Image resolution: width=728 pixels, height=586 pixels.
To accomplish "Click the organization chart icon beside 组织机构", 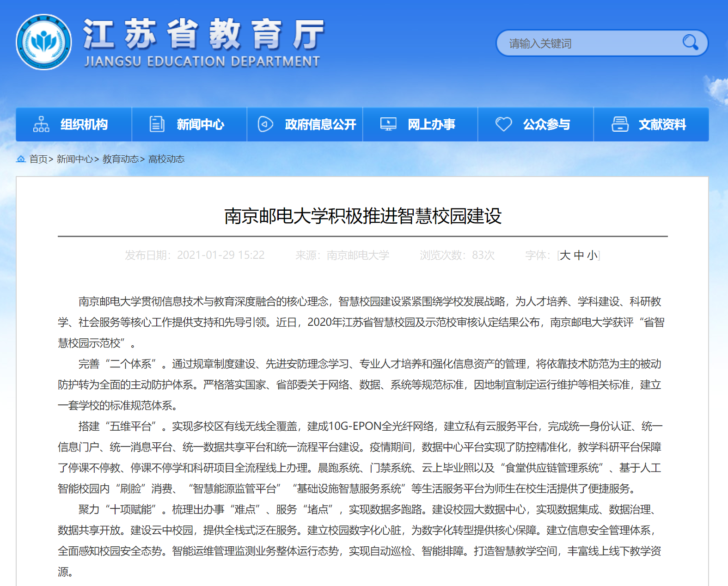I will click(41, 124).
